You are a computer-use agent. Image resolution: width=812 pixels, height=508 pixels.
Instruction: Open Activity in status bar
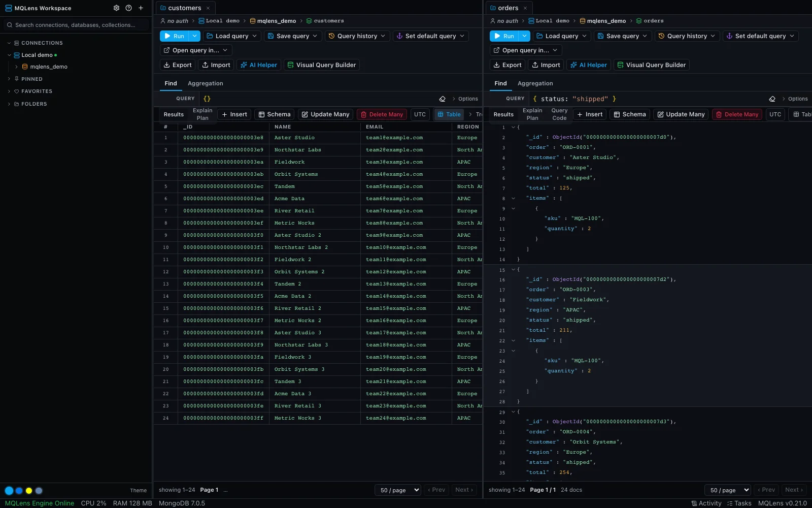tap(706, 503)
